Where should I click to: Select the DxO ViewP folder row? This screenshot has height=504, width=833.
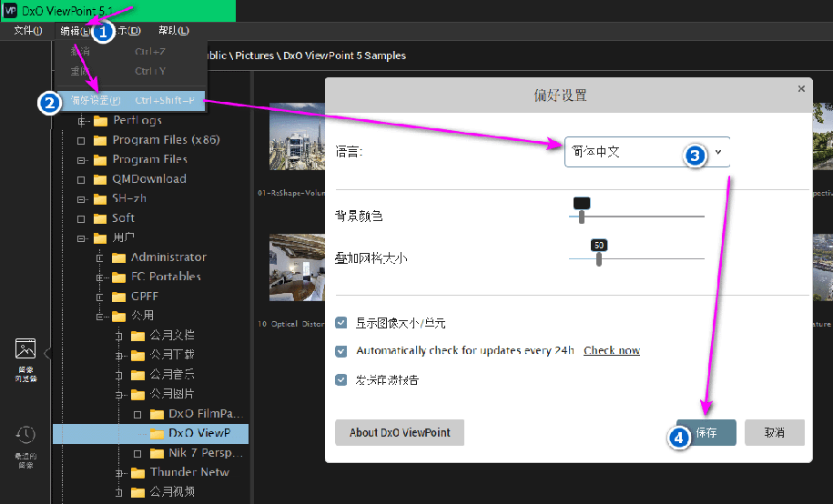[151, 434]
